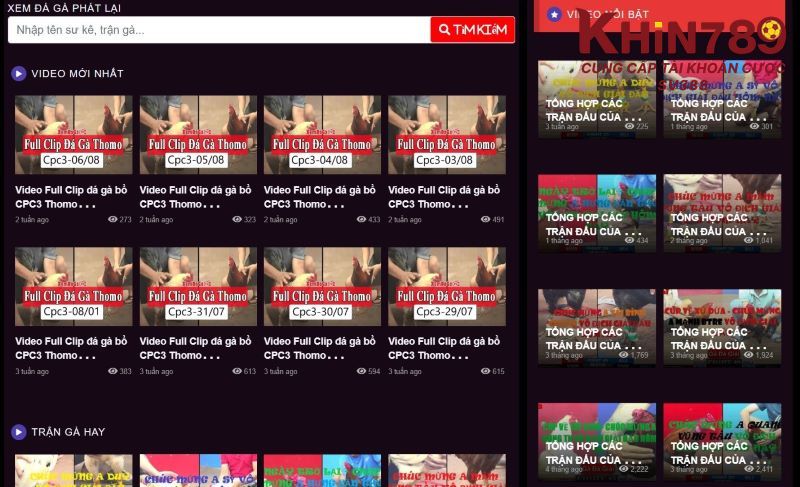Click the star icon beside VIDEO NỔI BẬT

(554, 15)
